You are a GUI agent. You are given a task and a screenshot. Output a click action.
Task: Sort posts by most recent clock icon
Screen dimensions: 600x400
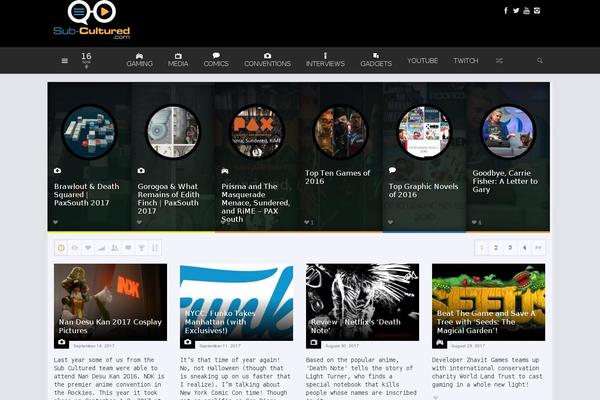(61, 248)
